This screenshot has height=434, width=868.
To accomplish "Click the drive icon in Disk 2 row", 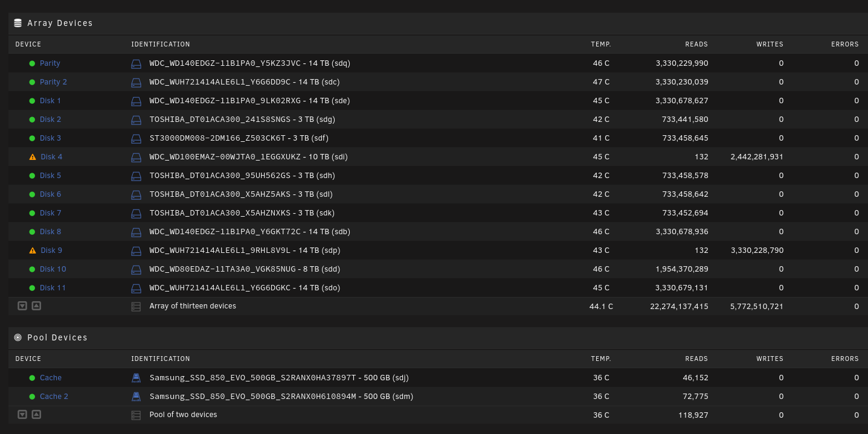I will (136, 120).
